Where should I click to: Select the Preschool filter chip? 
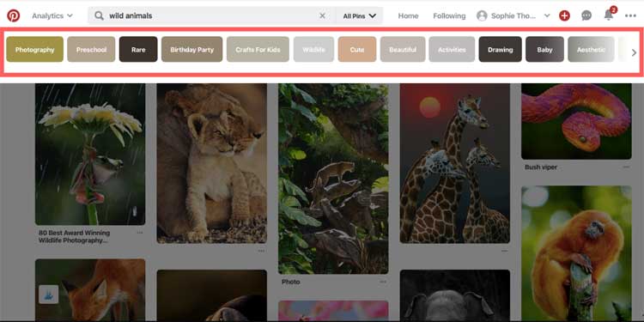tap(91, 49)
